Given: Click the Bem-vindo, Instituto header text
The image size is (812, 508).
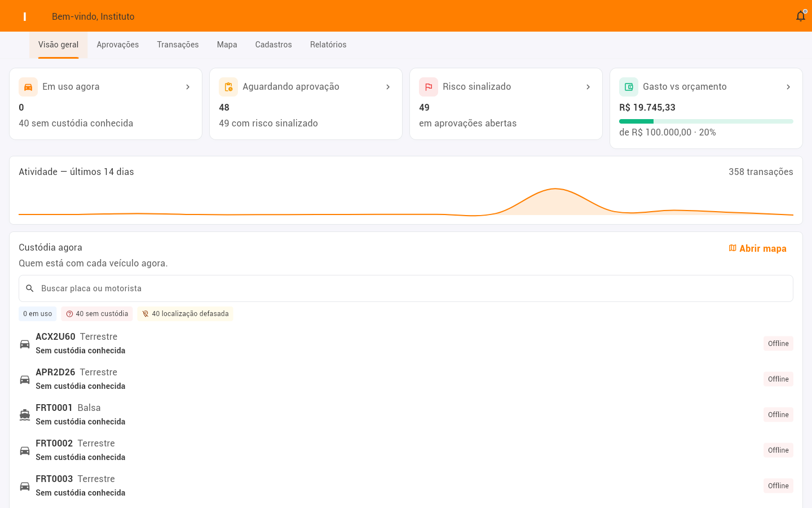Looking at the screenshot, I should [93, 16].
